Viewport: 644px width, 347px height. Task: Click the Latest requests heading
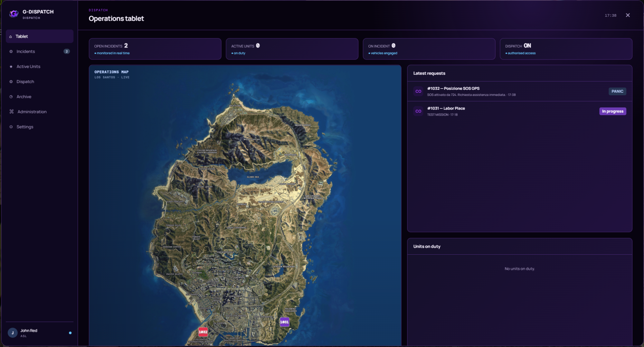point(429,73)
